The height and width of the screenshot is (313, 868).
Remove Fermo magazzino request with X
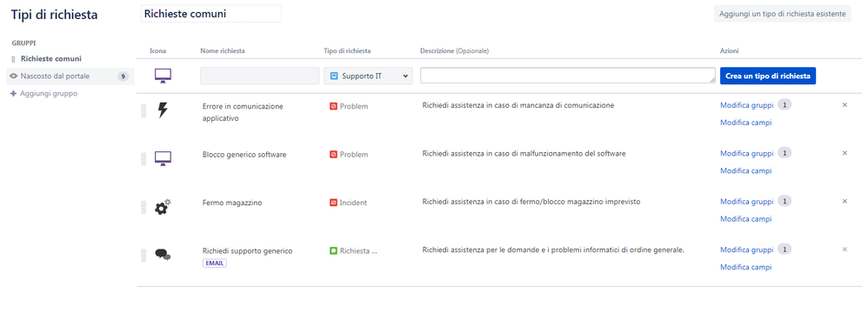(x=845, y=202)
